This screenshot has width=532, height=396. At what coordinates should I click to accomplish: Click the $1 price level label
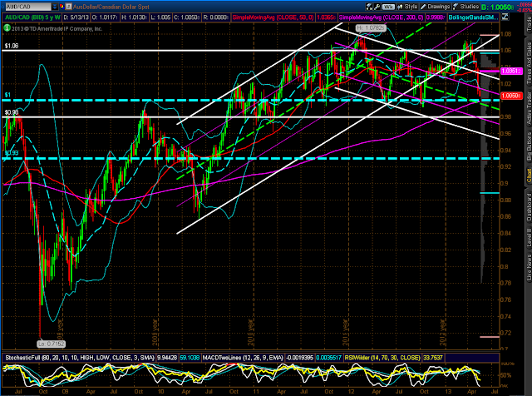point(7,95)
